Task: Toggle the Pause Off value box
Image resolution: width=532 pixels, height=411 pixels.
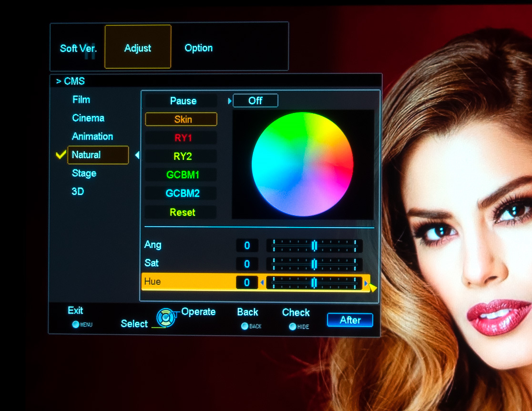Action: [256, 101]
